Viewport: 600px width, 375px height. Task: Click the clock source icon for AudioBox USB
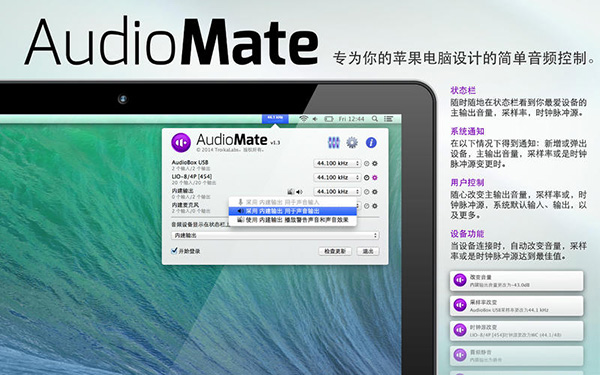[x=367, y=163]
